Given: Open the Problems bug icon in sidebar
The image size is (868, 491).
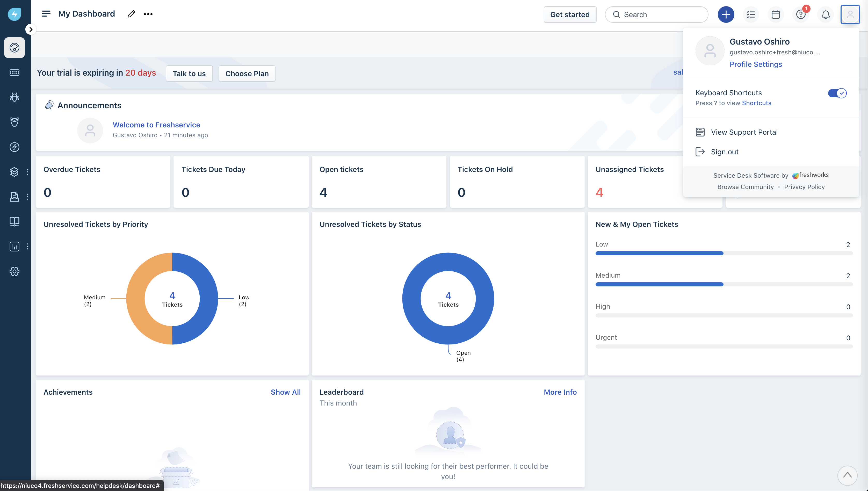Looking at the screenshot, I should [x=14, y=97].
